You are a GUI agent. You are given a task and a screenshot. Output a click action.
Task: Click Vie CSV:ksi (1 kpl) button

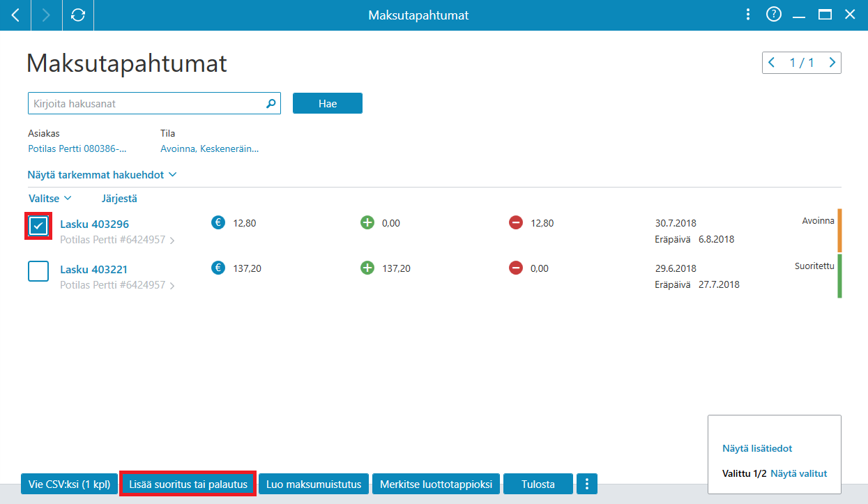(69, 484)
